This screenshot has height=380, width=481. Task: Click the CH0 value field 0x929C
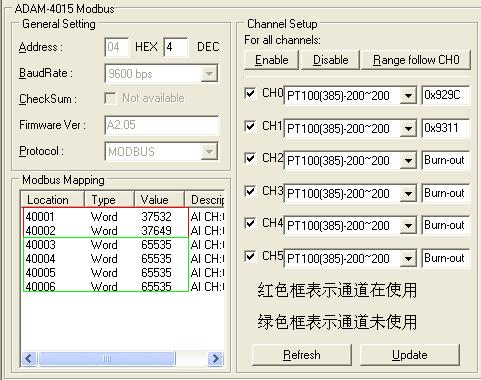(446, 95)
